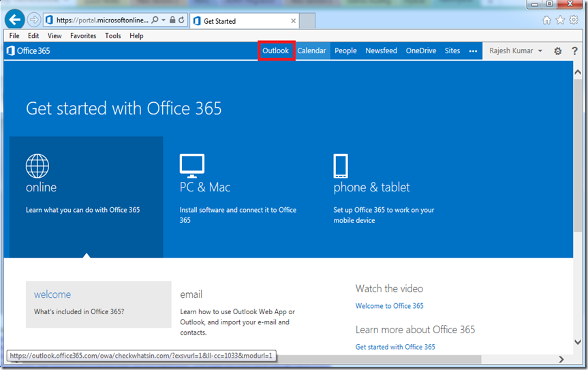This screenshot has width=588, height=370.
Task: Open Favorites star icon
Action: coord(560,20)
